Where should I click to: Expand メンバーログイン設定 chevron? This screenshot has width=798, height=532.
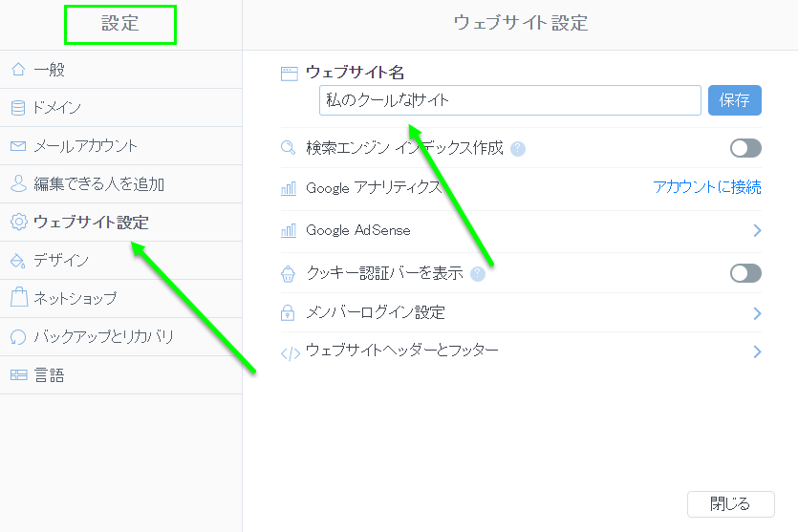[757, 313]
